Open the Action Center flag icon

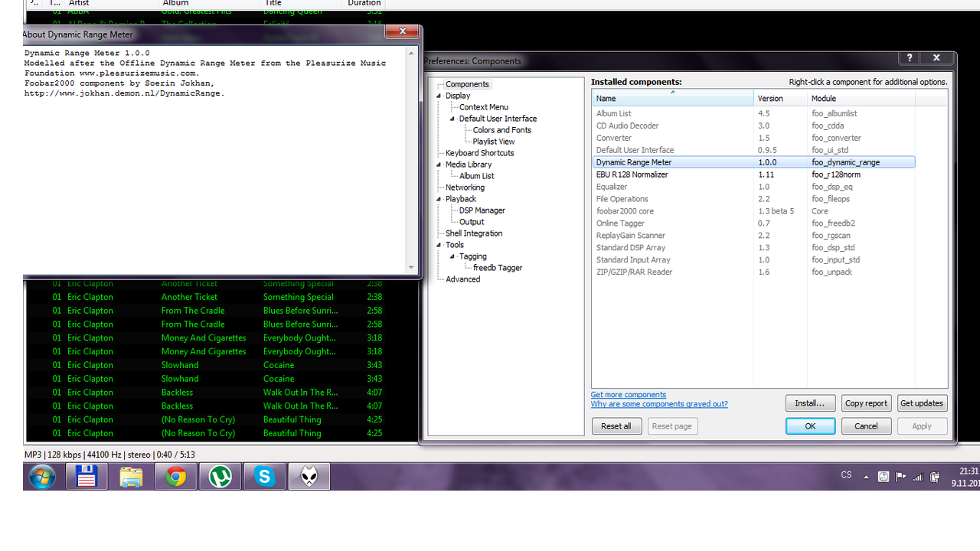pos(901,477)
